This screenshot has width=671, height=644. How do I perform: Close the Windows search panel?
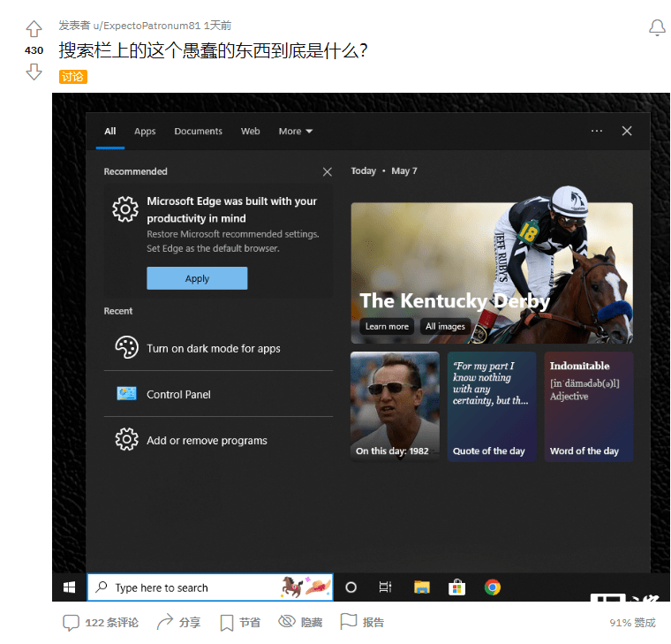coord(627,131)
